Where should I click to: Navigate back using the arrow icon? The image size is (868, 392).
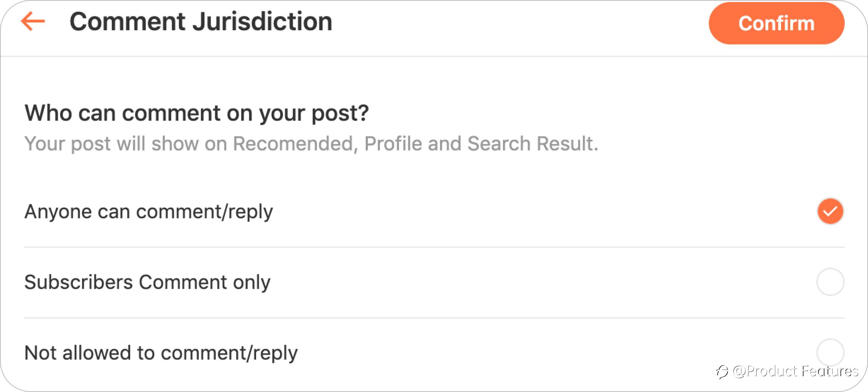[34, 22]
